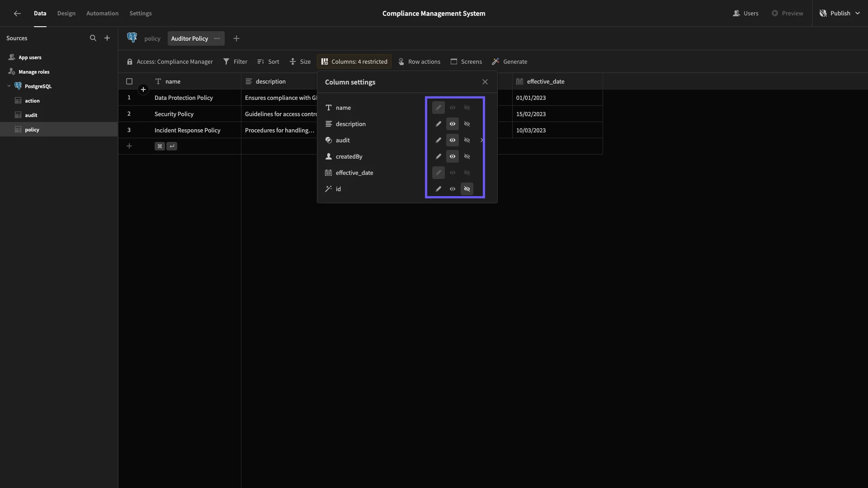Click the 10/03/2023 date cell
This screenshot has width=868, height=488.
[557, 131]
